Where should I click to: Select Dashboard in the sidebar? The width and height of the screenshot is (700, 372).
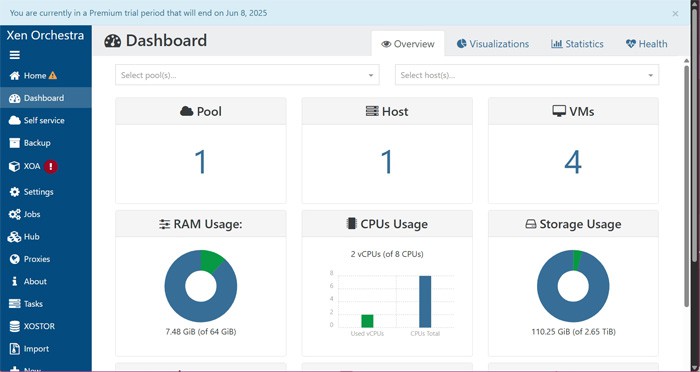[46, 98]
